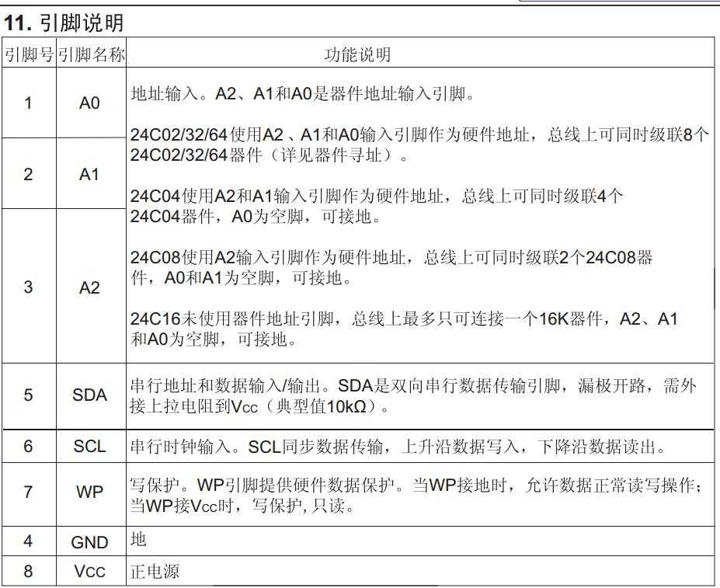
Task: Select pin name cell 'A0'
Action: click(x=90, y=103)
